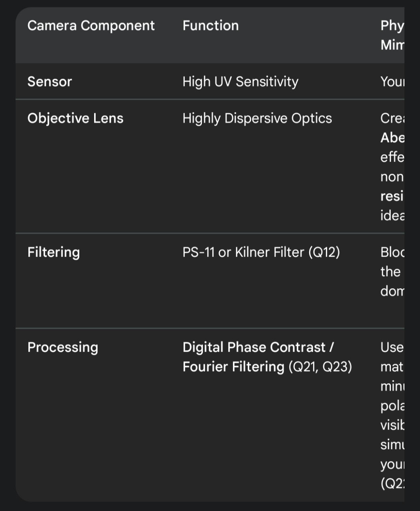Screen dimensions: 420x511
Task: Click the cut-off "pola" text in Processing row
Action: pos(392,406)
